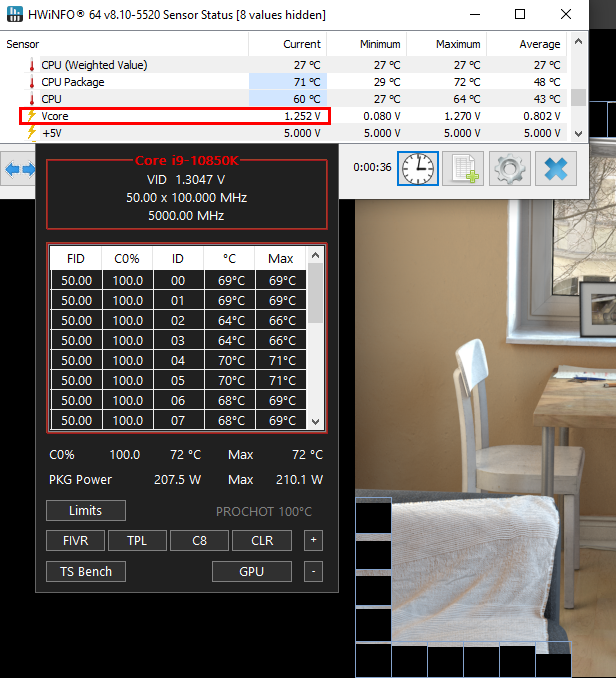The image size is (616, 678).
Task: Click the GPU button
Action: (252, 572)
